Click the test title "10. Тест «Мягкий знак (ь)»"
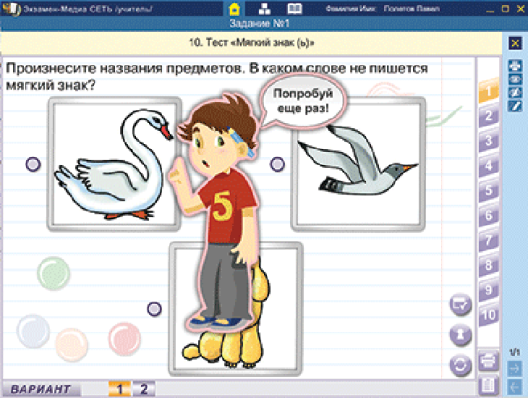This screenshot has height=398, width=528. (x=252, y=43)
